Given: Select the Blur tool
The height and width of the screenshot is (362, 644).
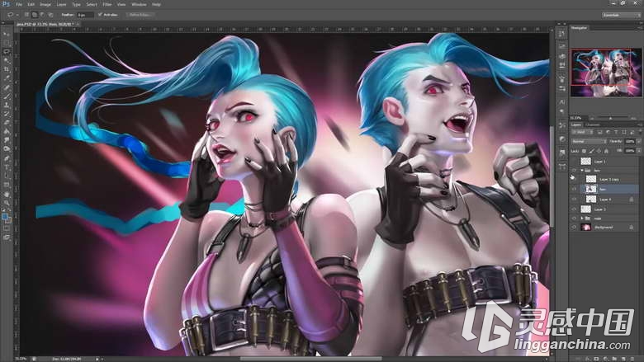Looking at the screenshot, I should pyautogui.click(x=7, y=140).
